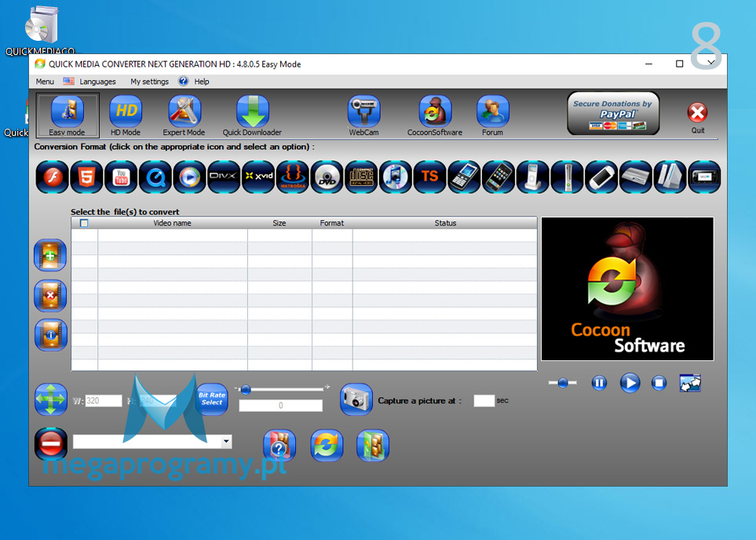Remove a file with the red-X film icon
Viewport: 756px width, 540px height.
[x=50, y=295]
